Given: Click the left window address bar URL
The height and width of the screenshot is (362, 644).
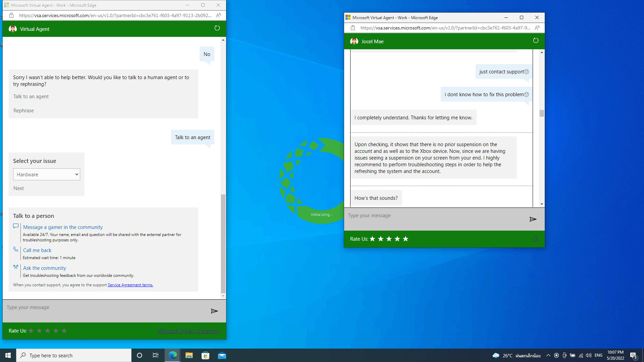Looking at the screenshot, I should (115, 15).
